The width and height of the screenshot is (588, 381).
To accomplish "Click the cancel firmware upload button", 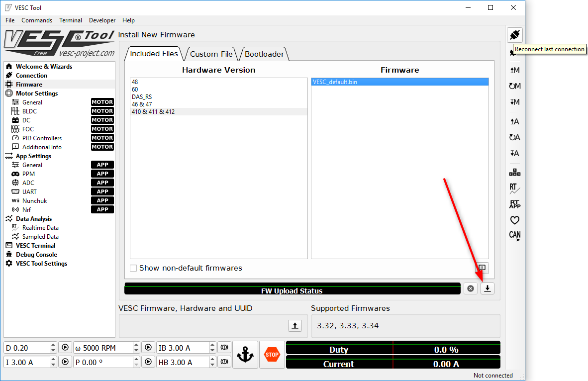I will [471, 288].
